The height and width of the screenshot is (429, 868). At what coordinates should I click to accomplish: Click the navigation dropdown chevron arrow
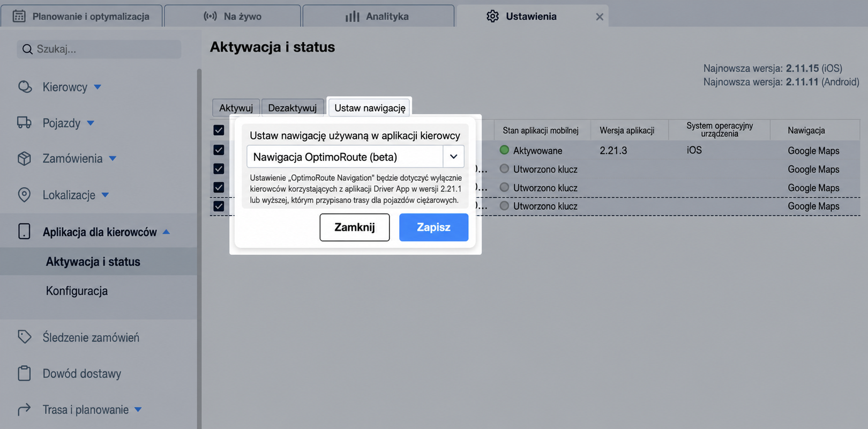[x=453, y=157]
